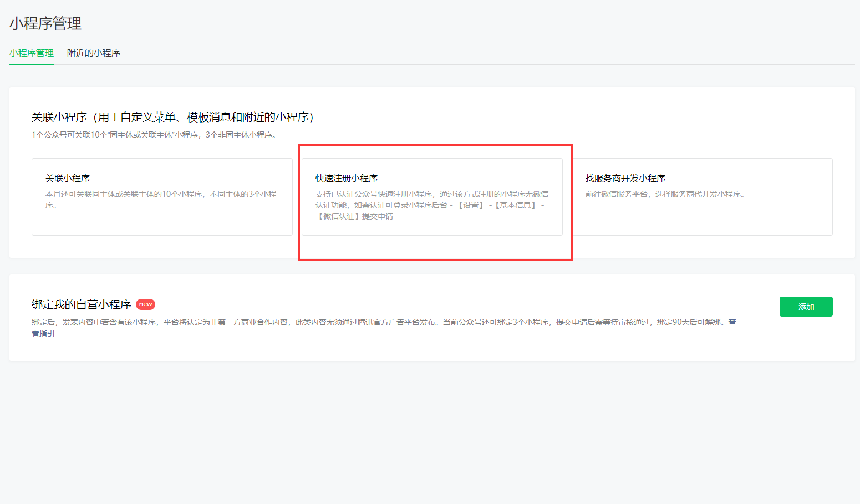The width and height of the screenshot is (860, 504).
Task: Click 【微信认证】提交申请 text in quick-register card
Action: (355, 217)
